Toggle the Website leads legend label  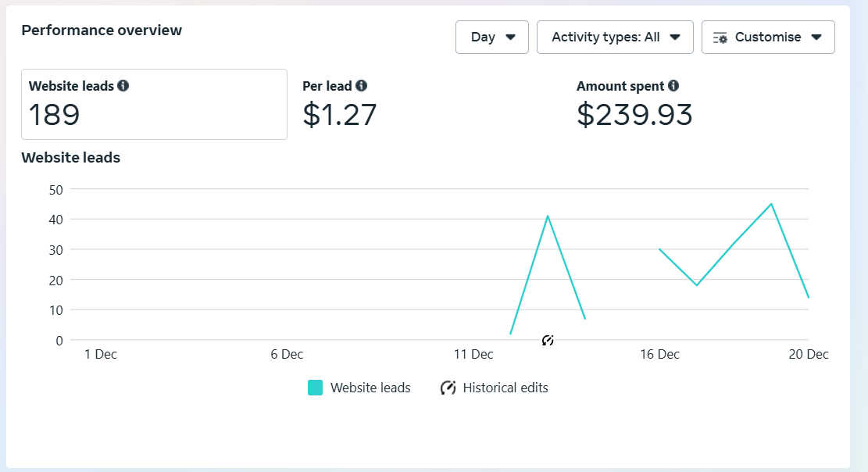pos(370,388)
